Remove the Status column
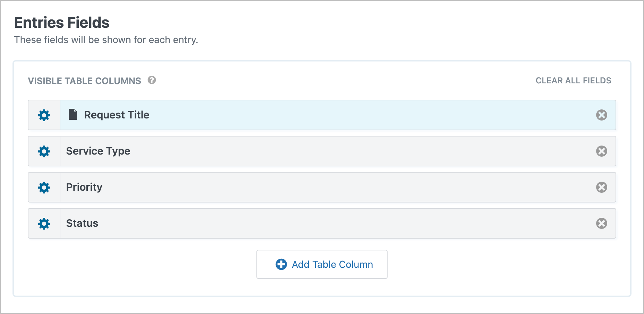The height and width of the screenshot is (314, 644). 602,223
